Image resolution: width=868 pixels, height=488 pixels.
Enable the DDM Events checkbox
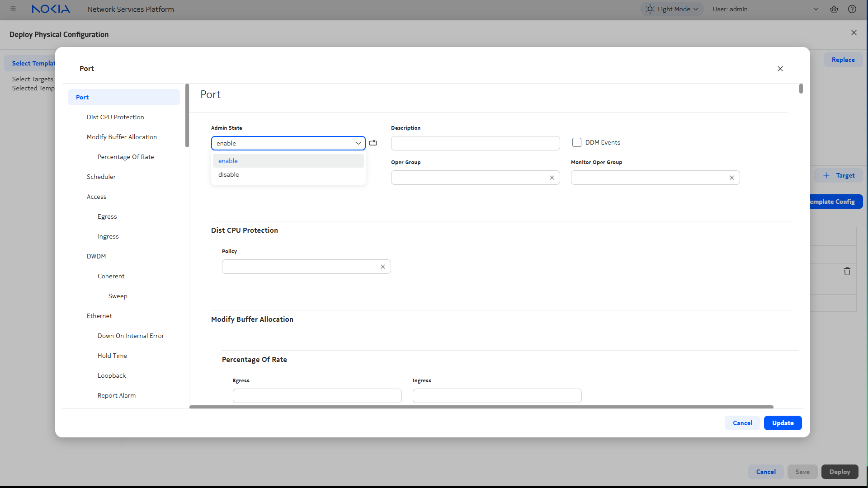(x=576, y=142)
